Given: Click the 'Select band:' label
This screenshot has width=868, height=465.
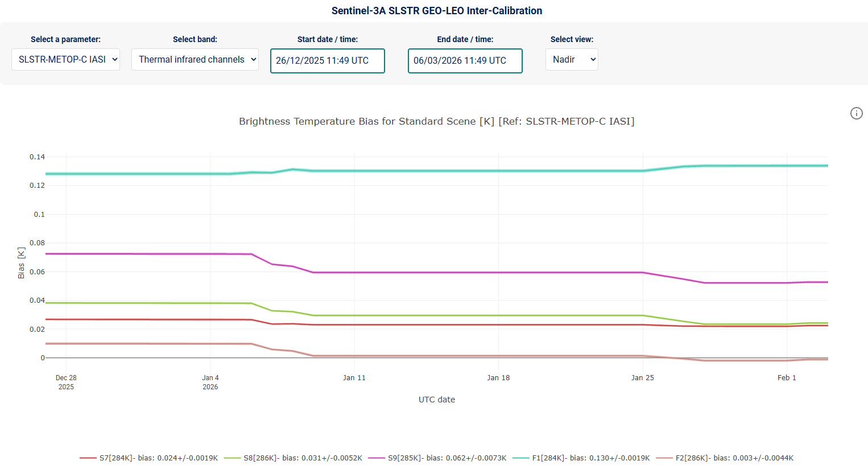Looking at the screenshot, I should 195,39.
